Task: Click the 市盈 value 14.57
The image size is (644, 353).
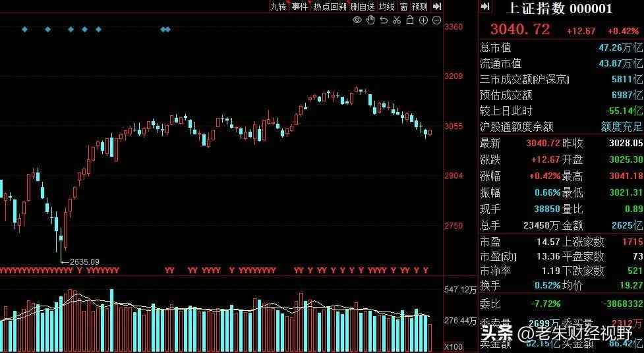Action: tap(548, 242)
